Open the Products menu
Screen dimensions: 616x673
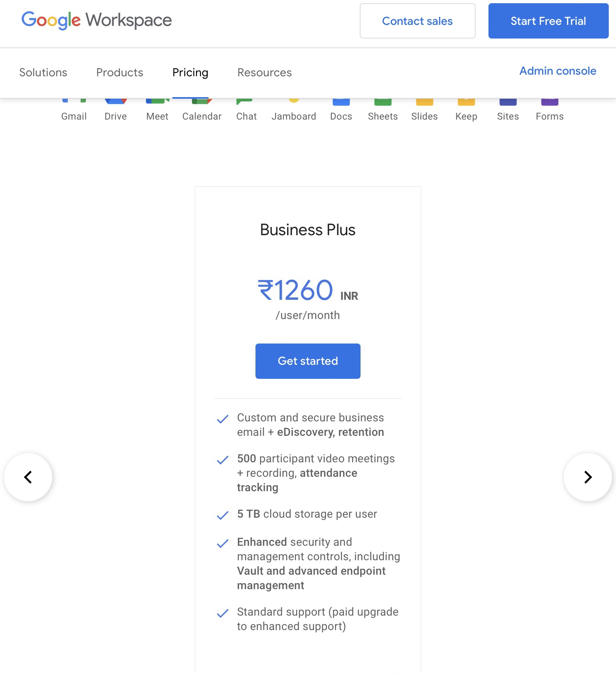tap(119, 73)
